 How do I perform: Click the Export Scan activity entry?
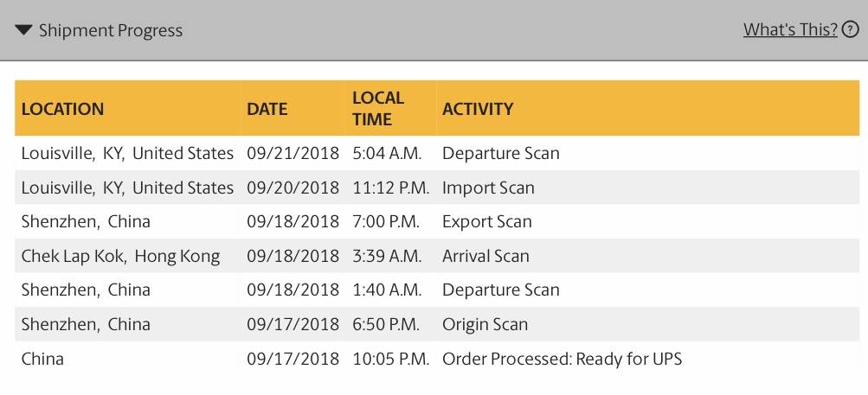click(x=487, y=222)
